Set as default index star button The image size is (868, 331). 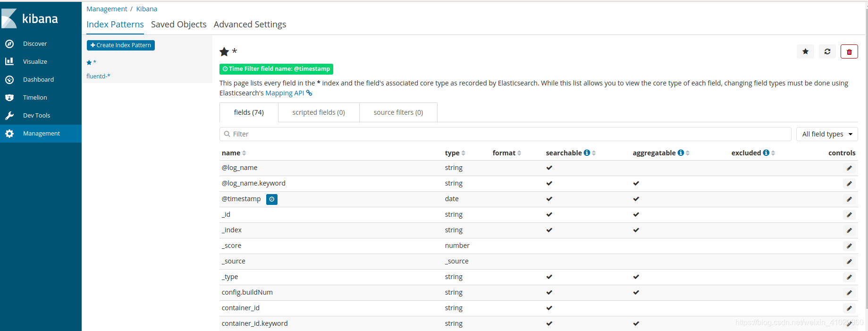pos(805,51)
